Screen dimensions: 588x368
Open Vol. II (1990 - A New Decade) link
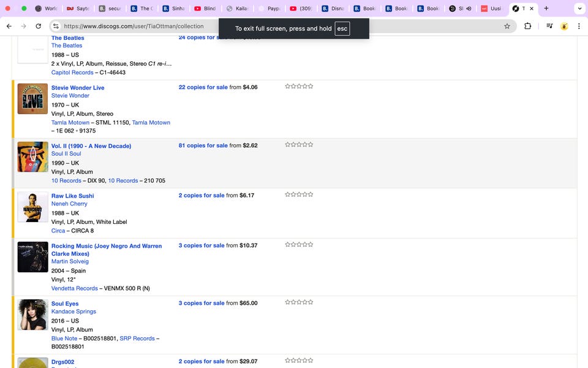tap(91, 146)
